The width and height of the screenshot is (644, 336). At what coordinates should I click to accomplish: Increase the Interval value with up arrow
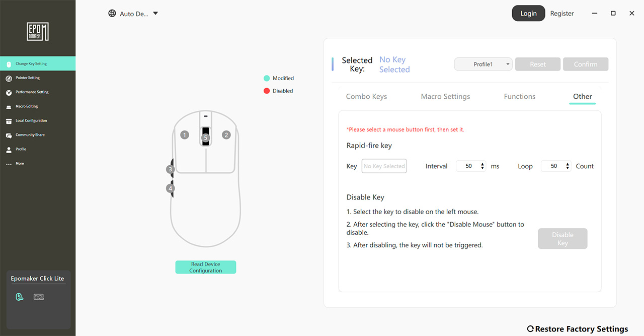click(482, 164)
